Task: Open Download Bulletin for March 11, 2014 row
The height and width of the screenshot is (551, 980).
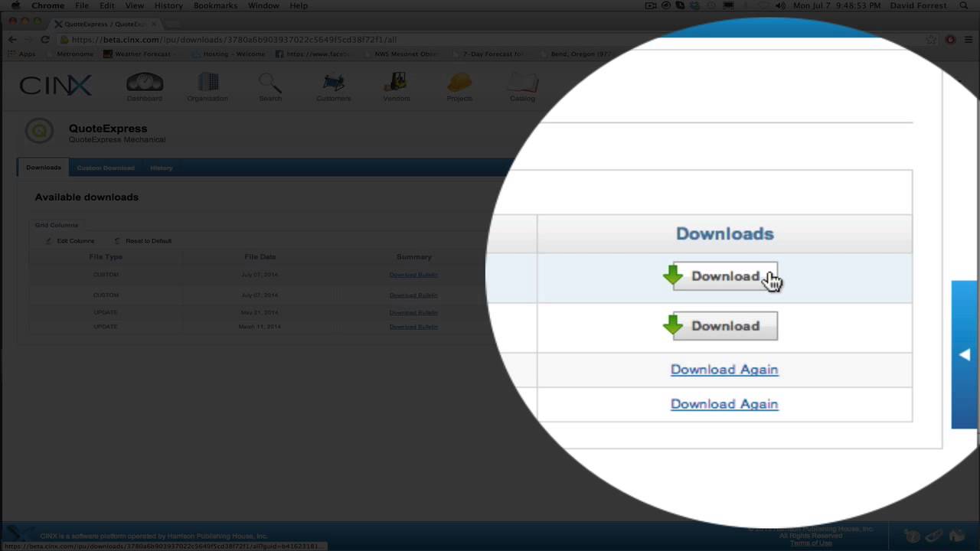Action: [x=413, y=327]
